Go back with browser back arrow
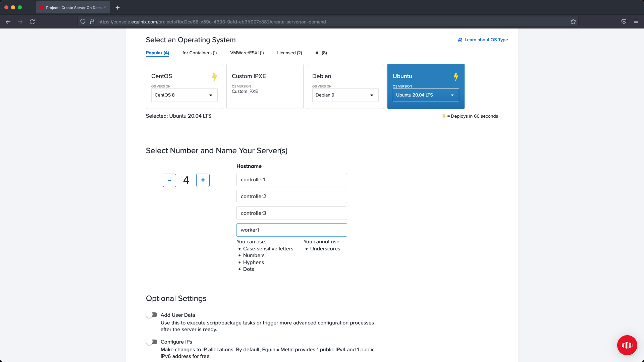 pos(8,22)
